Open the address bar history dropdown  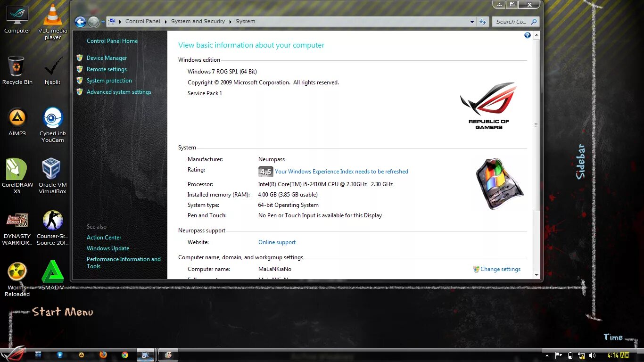coord(472,22)
